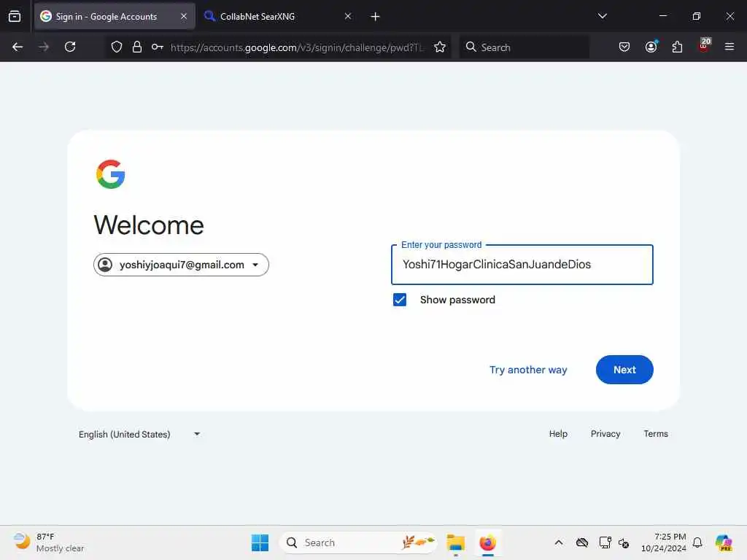
Task: Click the Welcome heading
Action: click(x=149, y=225)
